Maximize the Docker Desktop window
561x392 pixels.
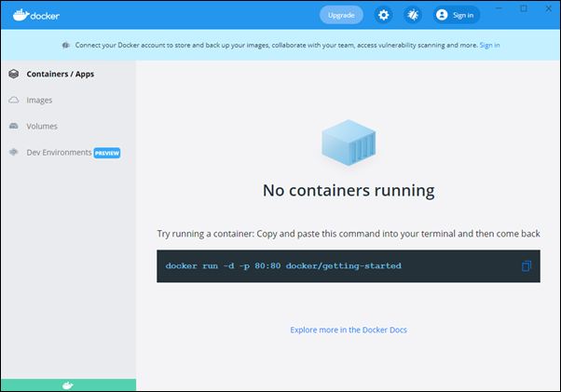tap(524, 8)
